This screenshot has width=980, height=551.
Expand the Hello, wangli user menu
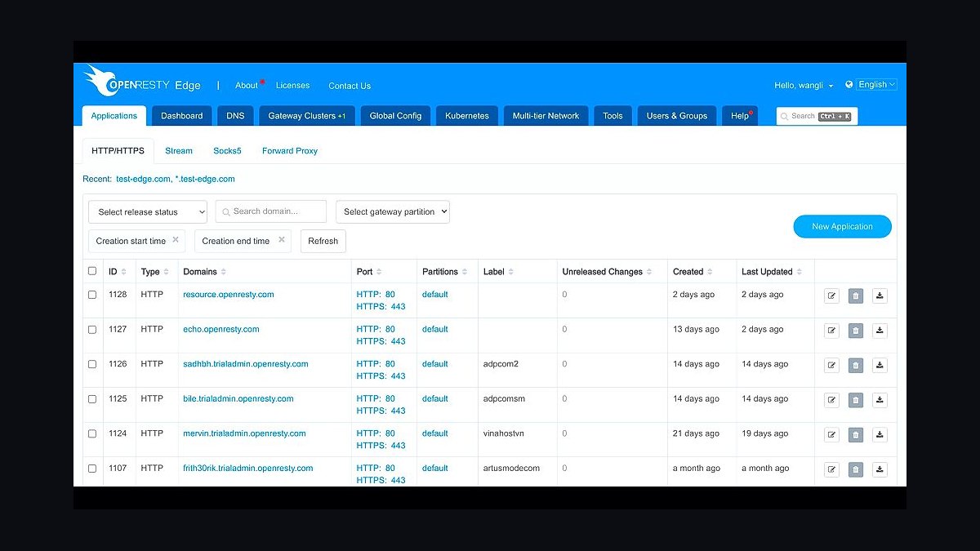[804, 85]
